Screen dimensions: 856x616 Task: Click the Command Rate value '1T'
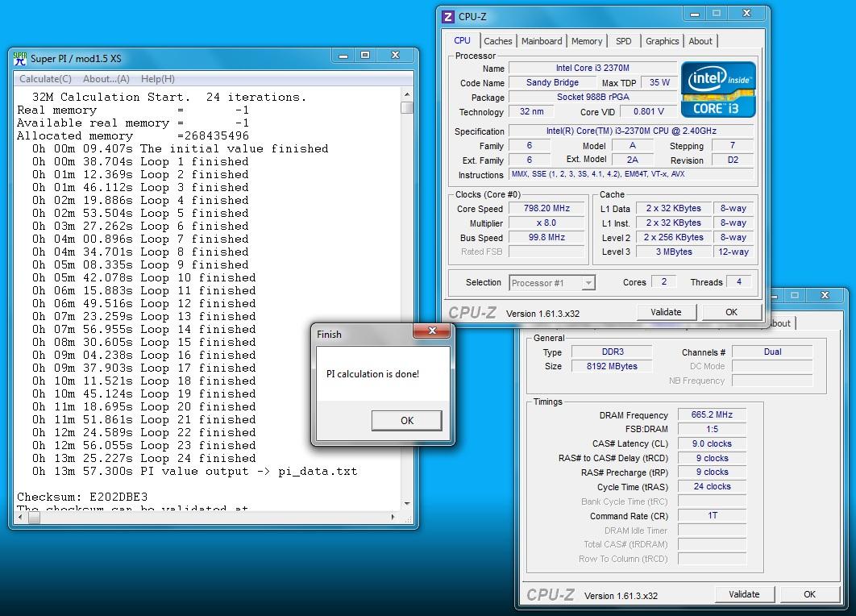click(x=712, y=515)
